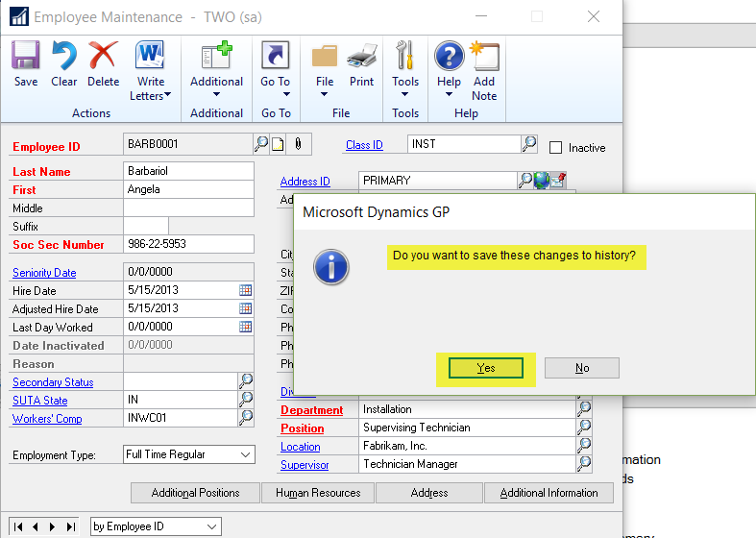This screenshot has height=538, width=756.
Task: Open the Additional toolbar icon
Action: tap(216, 55)
